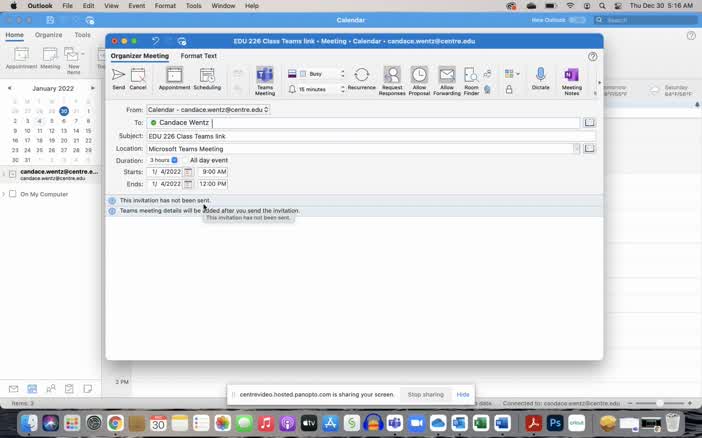The image size is (702, 438).
Task: Click Hide in the screen sharing banner
Action: pos(462,395)
